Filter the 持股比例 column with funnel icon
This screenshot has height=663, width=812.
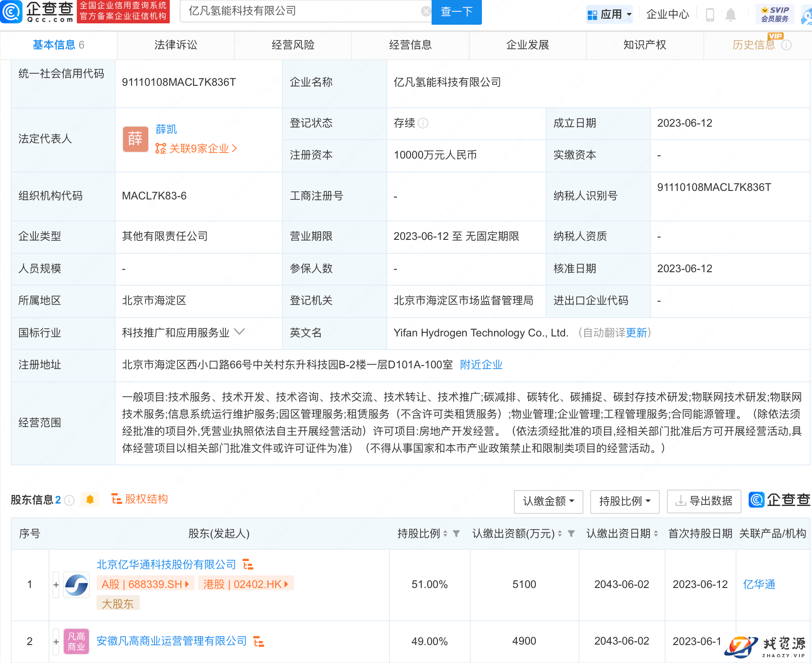[x=456, y=534]
